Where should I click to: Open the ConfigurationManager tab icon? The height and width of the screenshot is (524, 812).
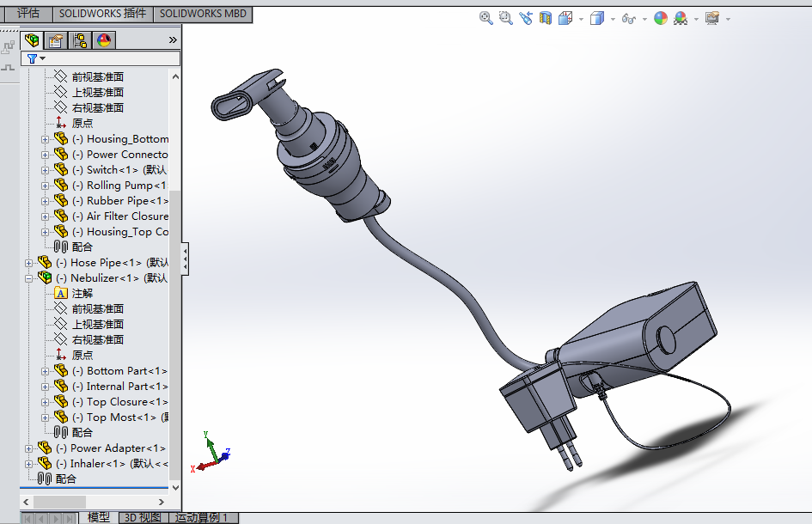pyautogui.click(x=80, y=40)
